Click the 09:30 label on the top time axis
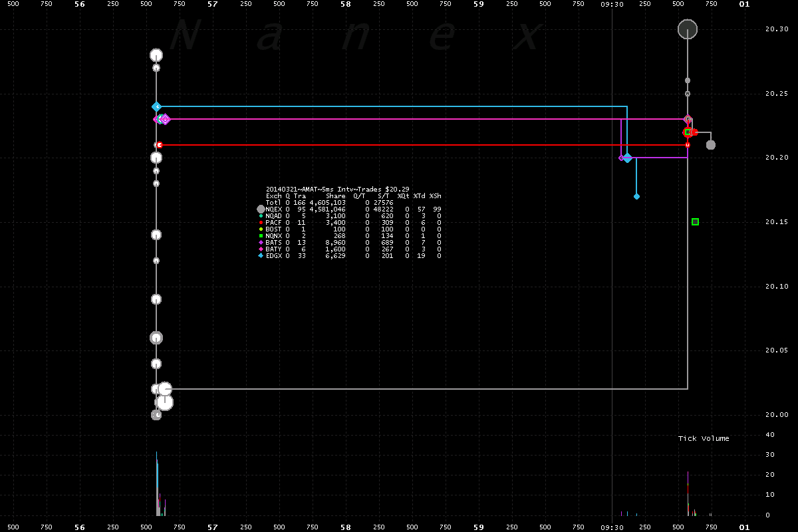The height and width of the screenshot is (532, 798). pyautogui.click(x=612, y=4)
